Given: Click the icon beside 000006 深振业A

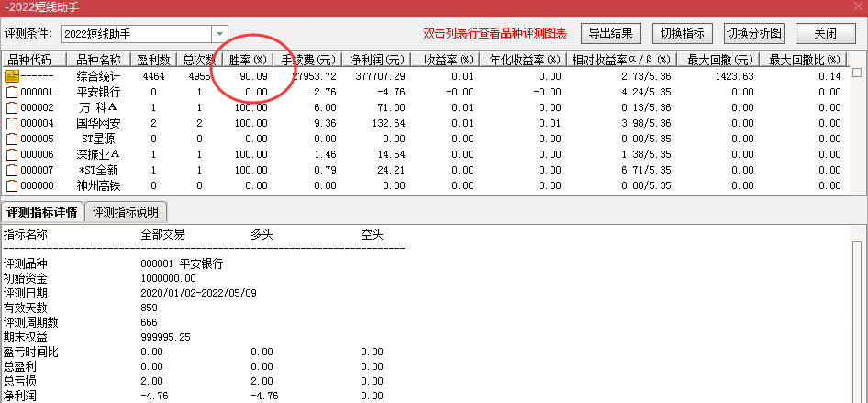Looking at the screenshot, I should pos(12,154).
